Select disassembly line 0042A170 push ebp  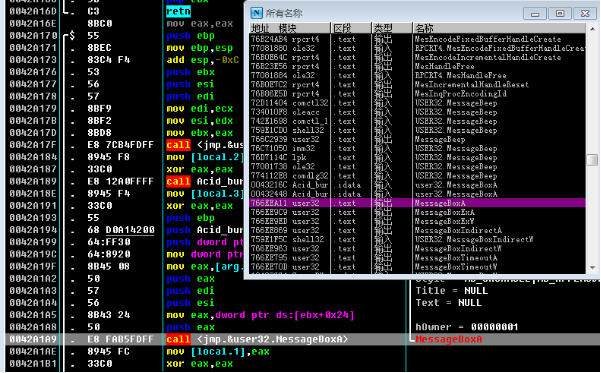(125, 36)
